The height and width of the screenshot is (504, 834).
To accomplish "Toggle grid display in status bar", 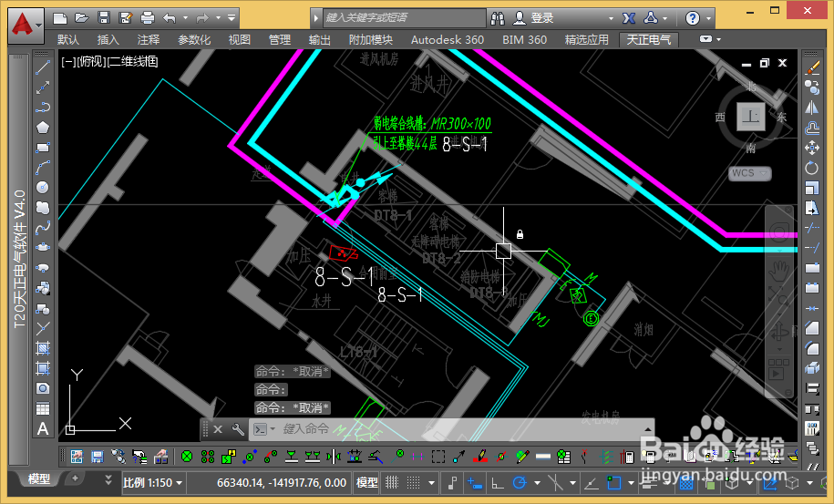I will [x=392, y=483].
